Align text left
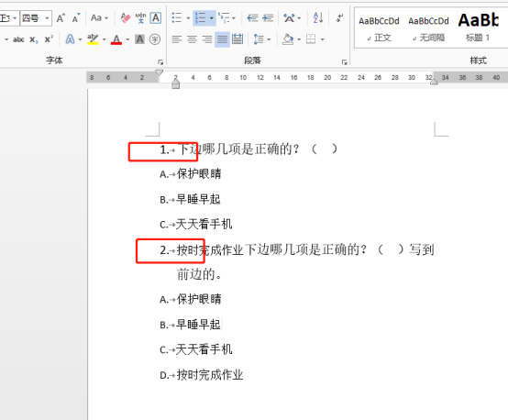 point(177,39)
